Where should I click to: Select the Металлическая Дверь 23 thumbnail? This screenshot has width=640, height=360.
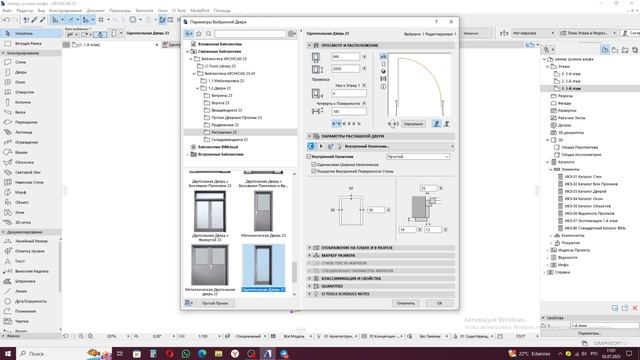[x=263, y=214]
